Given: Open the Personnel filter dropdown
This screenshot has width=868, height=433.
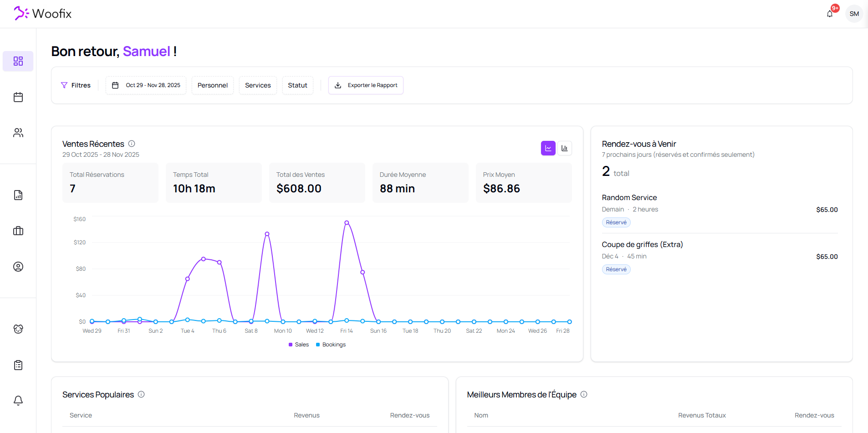Looking at the screenshot, I should 212,85.
